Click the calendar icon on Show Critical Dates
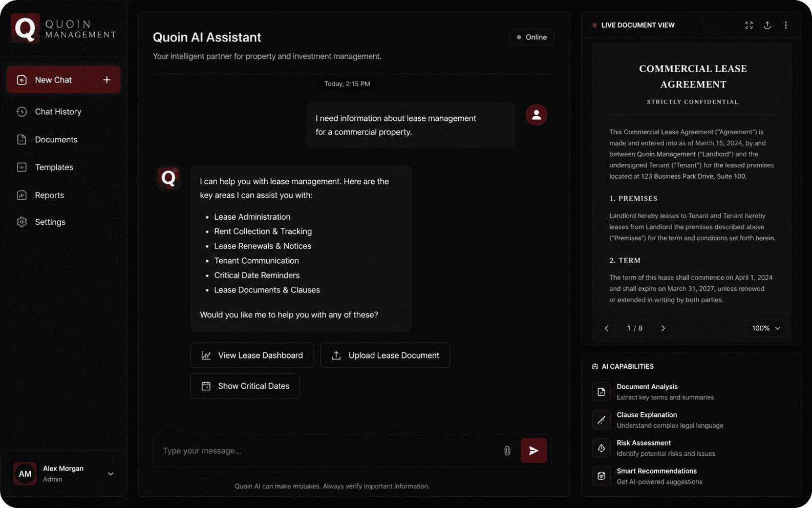812x508 pixels. coord(206,386)
